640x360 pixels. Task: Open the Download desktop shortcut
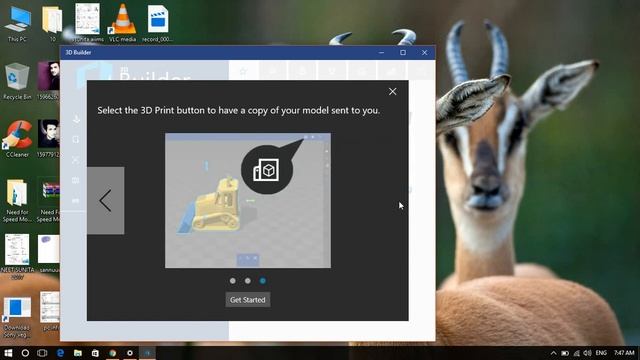[17, 317]
